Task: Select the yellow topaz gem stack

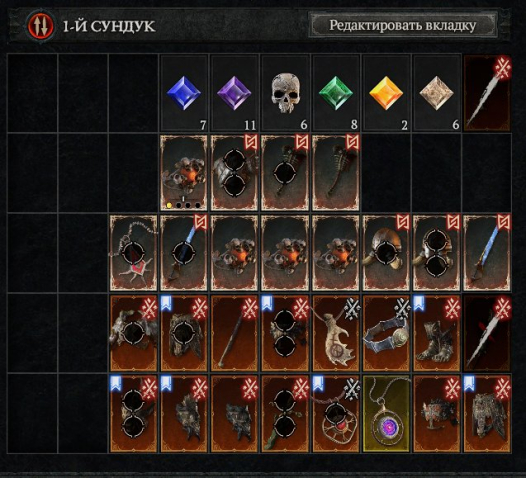Action: tap(386, 93)
